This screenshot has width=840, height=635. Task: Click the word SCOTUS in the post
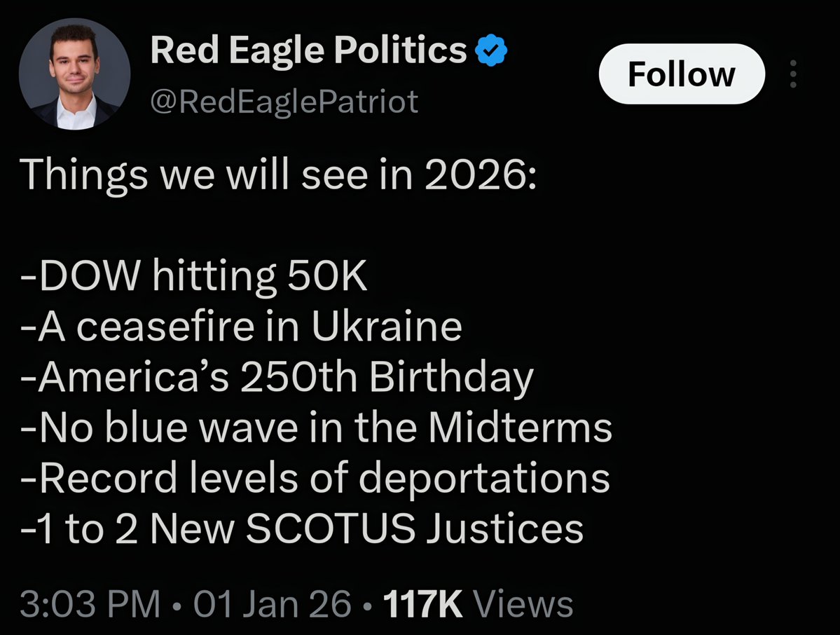click(x=331, y=529)
